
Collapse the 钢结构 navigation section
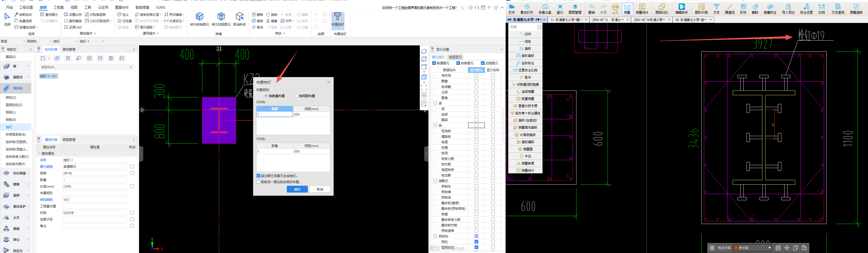click(x=29, y=88)
